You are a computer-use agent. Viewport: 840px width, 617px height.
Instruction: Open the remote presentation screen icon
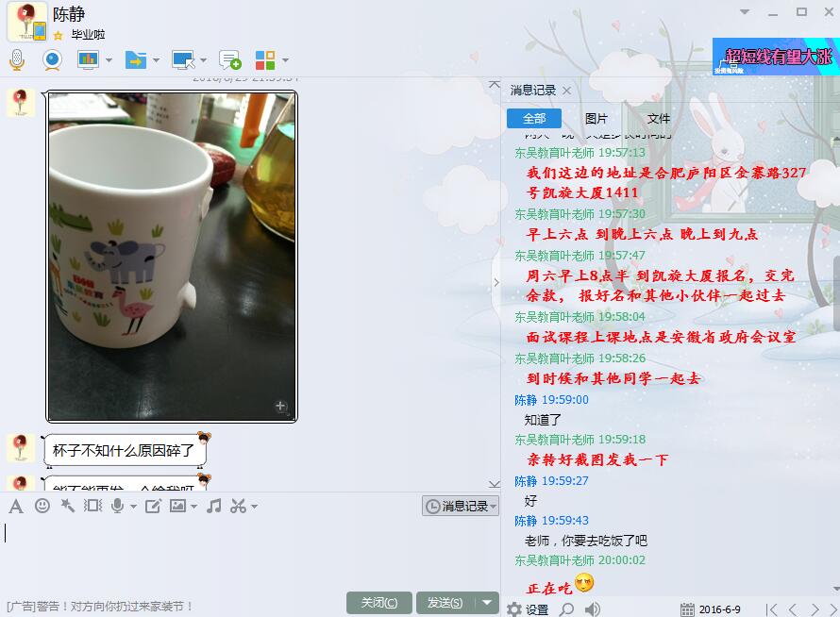coord(88,59)
